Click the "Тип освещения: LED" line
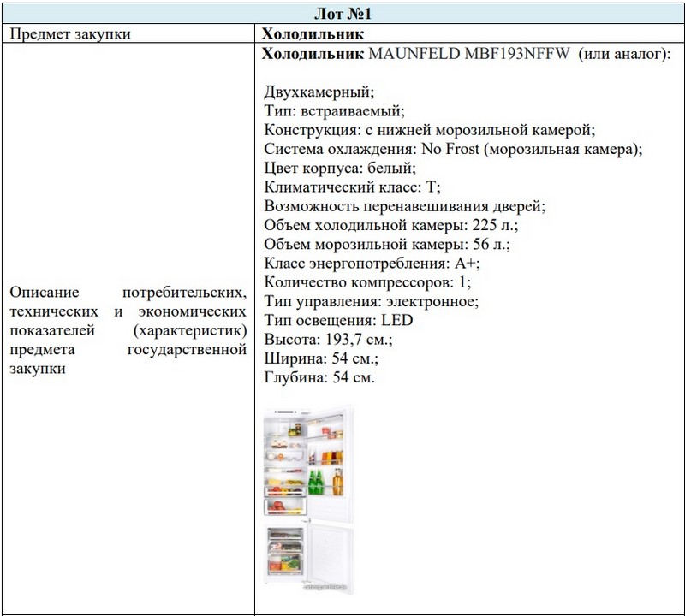The width and height of the screenshot is (685, 616). point(339,320)
